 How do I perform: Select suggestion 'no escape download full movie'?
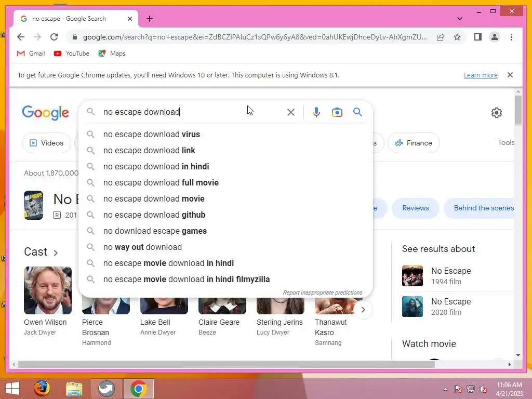click(x=225, y=182)
